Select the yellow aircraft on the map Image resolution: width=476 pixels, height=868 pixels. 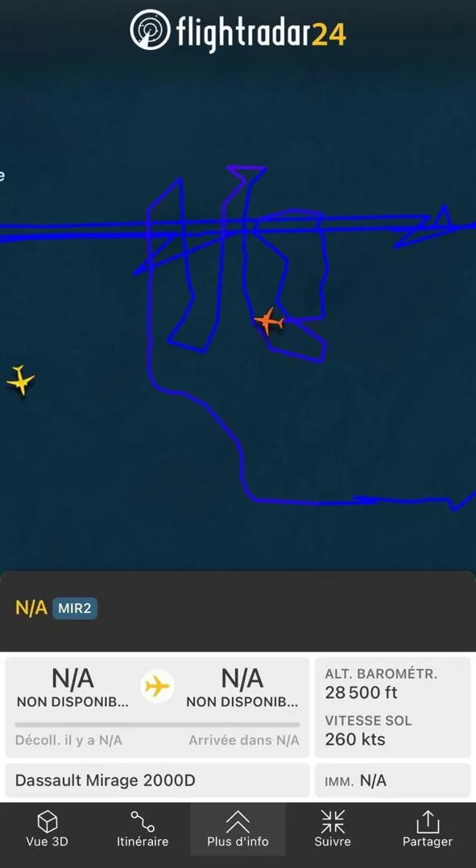20,380
